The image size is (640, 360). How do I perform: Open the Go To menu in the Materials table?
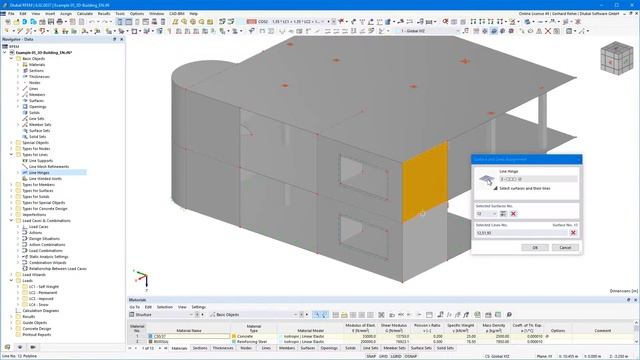[135, 307]
